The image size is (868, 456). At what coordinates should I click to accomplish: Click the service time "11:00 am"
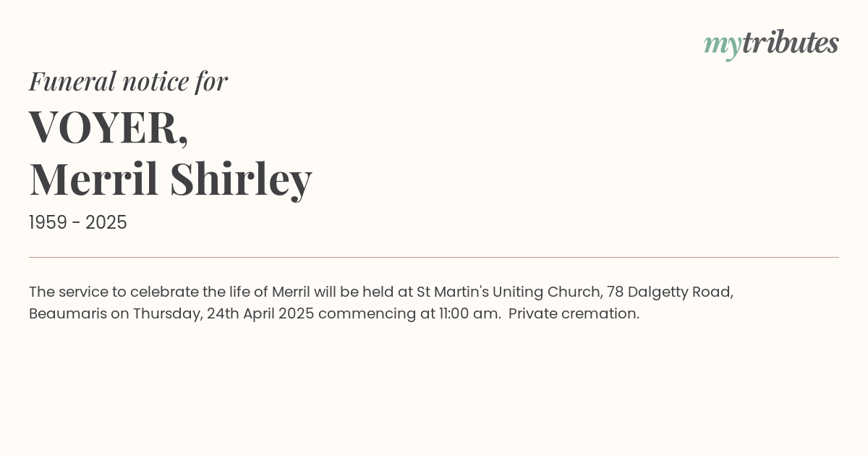pos(472,313)
